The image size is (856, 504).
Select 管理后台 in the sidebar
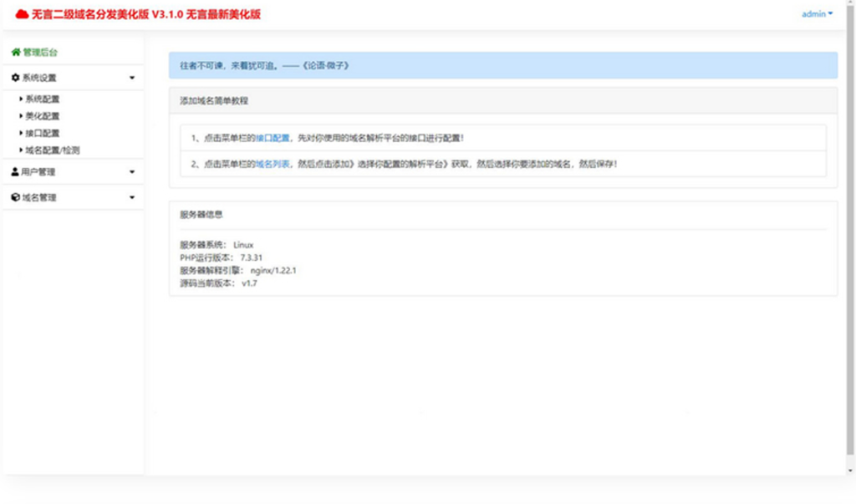39,50
